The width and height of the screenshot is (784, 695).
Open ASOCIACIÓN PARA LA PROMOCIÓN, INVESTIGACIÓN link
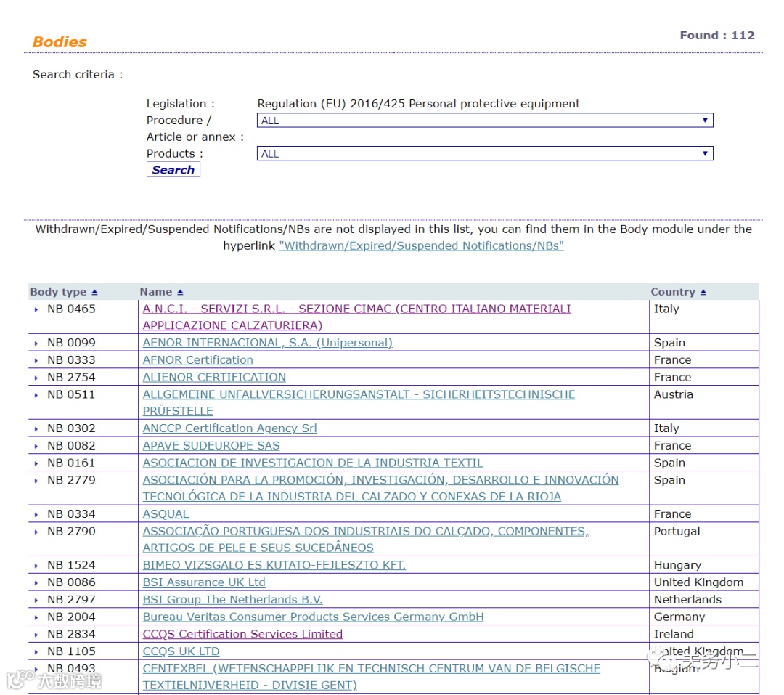click(x=380, y=488)
